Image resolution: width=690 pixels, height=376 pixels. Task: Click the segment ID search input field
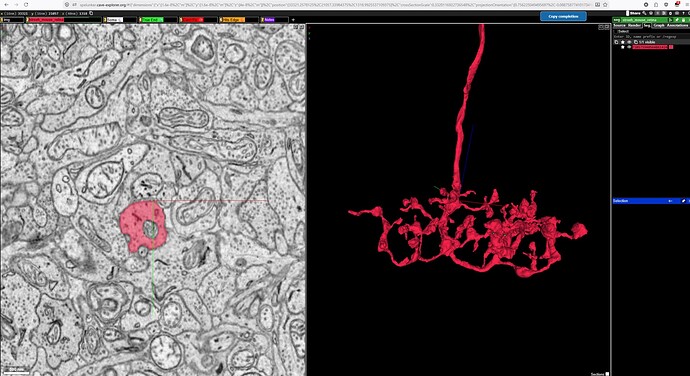point(650,37)
